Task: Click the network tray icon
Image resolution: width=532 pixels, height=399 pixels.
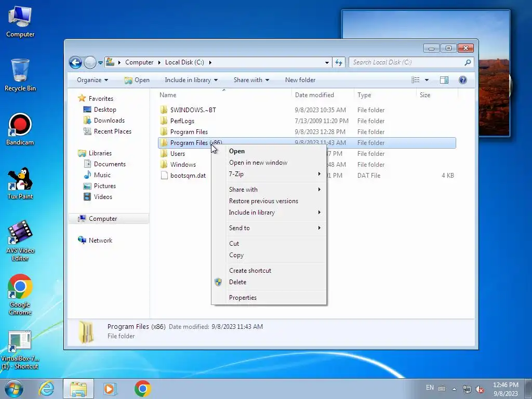Action: point(467,389)
